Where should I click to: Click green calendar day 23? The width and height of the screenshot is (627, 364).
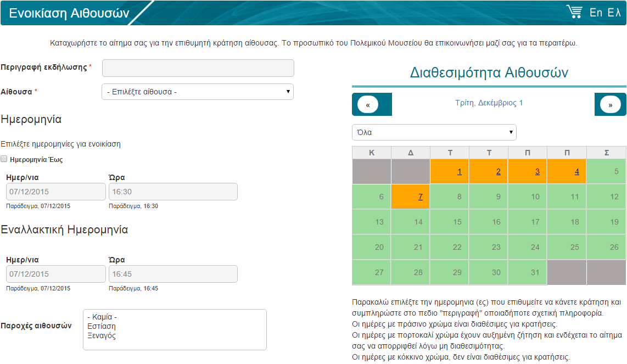489,247
